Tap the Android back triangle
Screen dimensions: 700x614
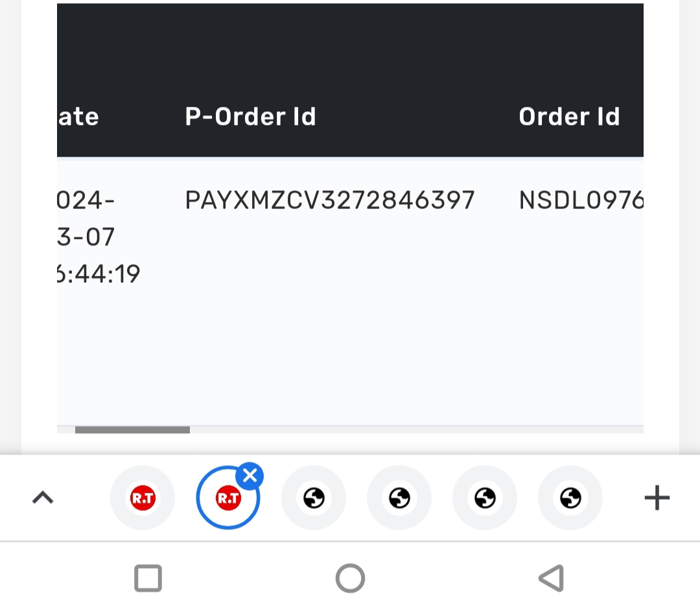pos(552,578)
